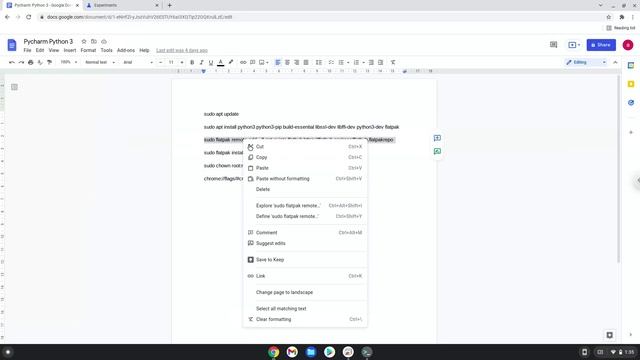Viewport: 640px width, 360px height.
Task: Click the browser address bar
Action: pos(322,17)
